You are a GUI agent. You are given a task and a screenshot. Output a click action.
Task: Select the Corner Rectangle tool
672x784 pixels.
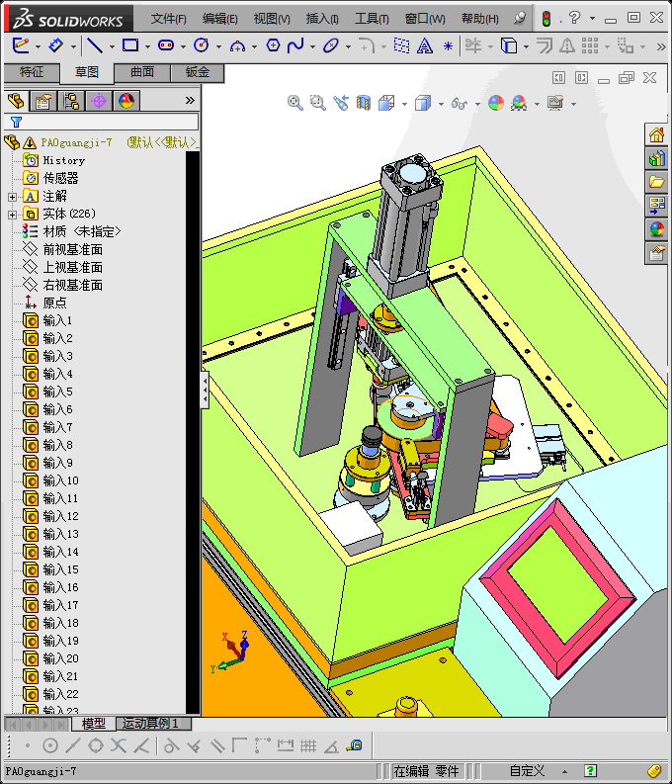130,46
